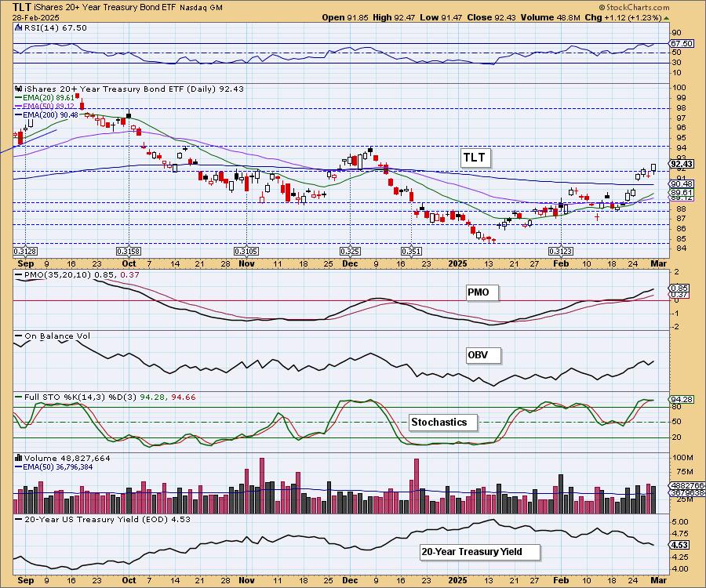
Task: Click the StockCharts.com copyright link
Action: point(634,7)
